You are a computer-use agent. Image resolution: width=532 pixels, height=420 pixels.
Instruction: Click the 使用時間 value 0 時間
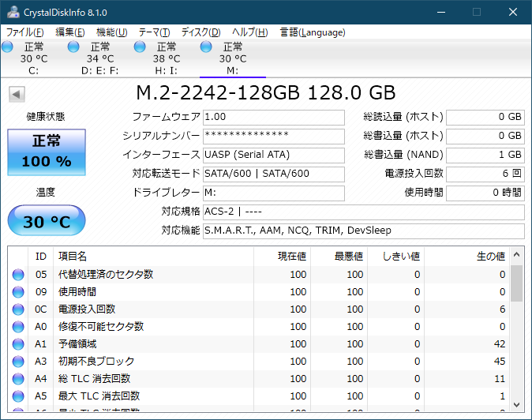[x=485, y=193]
